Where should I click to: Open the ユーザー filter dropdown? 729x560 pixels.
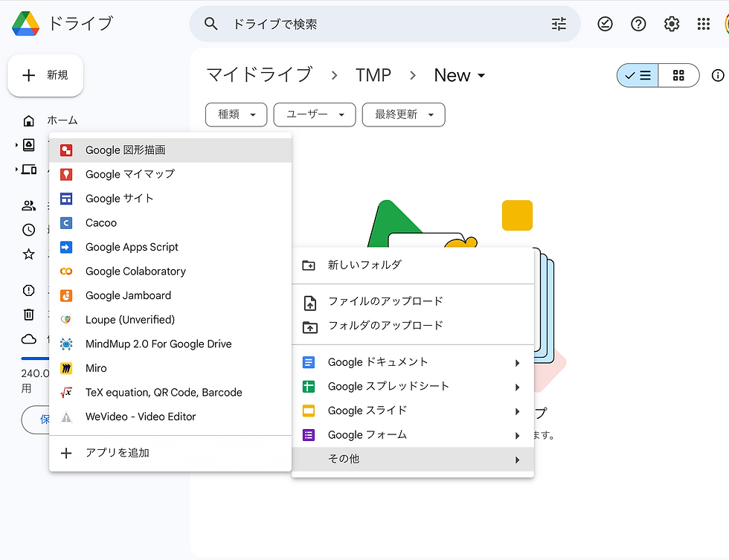315,115
